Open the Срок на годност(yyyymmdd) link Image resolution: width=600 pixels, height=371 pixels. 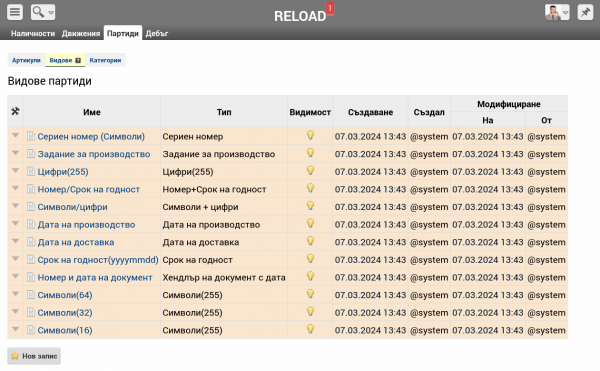(x=98, y=260)
